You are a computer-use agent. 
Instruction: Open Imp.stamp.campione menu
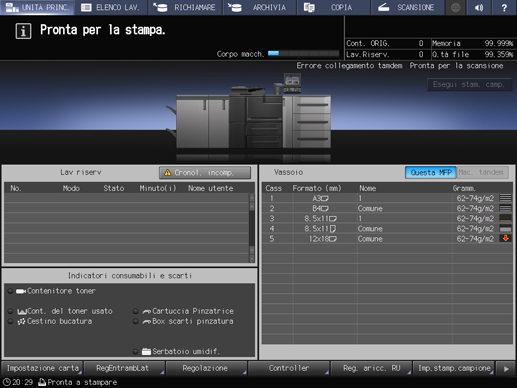pos(453,368)
